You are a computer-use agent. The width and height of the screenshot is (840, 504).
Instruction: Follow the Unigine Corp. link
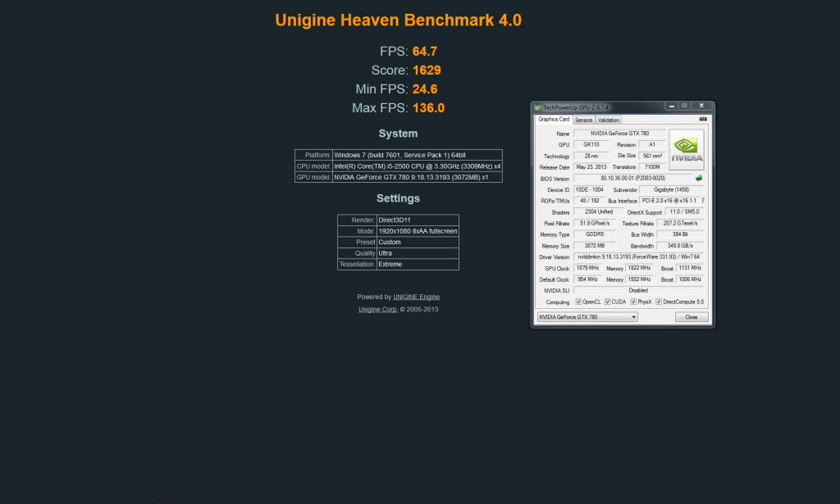click(x=377, y=309)
